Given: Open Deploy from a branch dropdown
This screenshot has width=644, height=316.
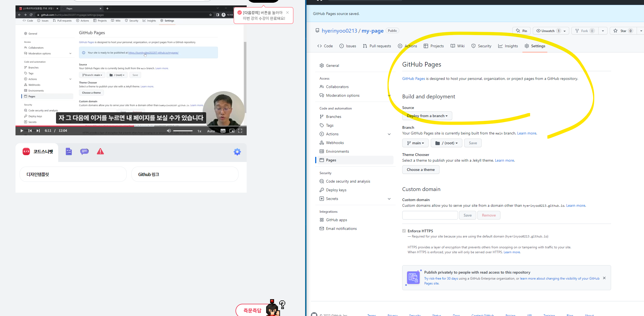Looking at the screenshot, I should tap(427, 116).
